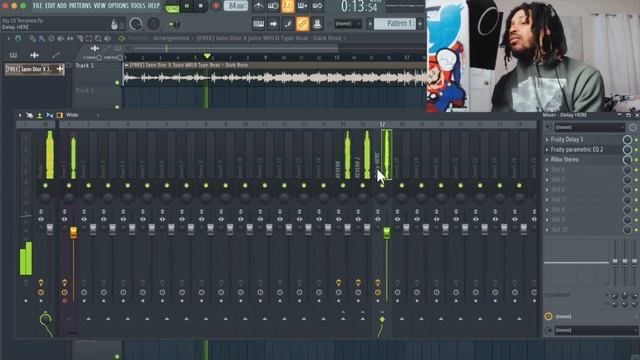This screenshot has height=360, width=640.
Task: Click the Arrangement breadcrumb label
Action: pyautogui.click(x=171, y=38)
